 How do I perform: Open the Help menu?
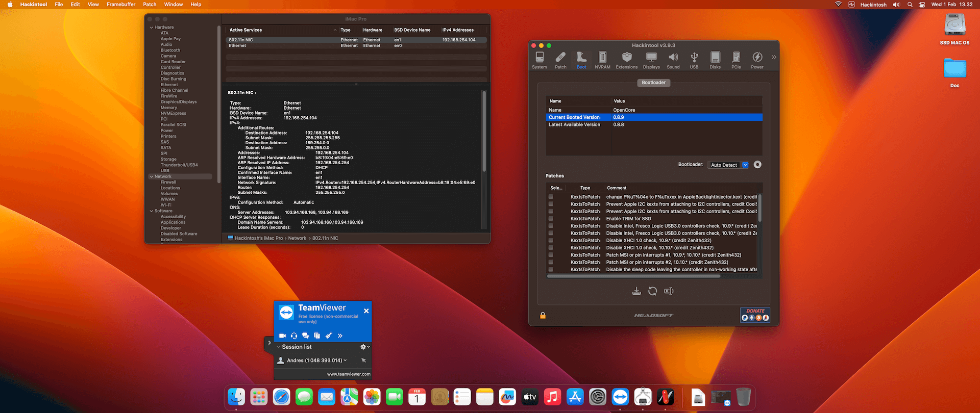pyautogui.click(x=196, y=5)
